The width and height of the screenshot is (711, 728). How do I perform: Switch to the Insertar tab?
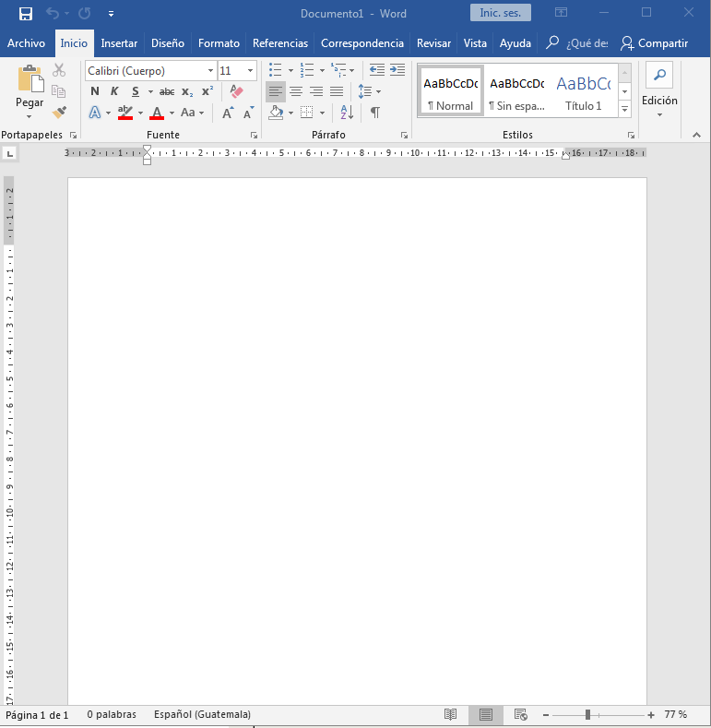[x=119, y=43]
